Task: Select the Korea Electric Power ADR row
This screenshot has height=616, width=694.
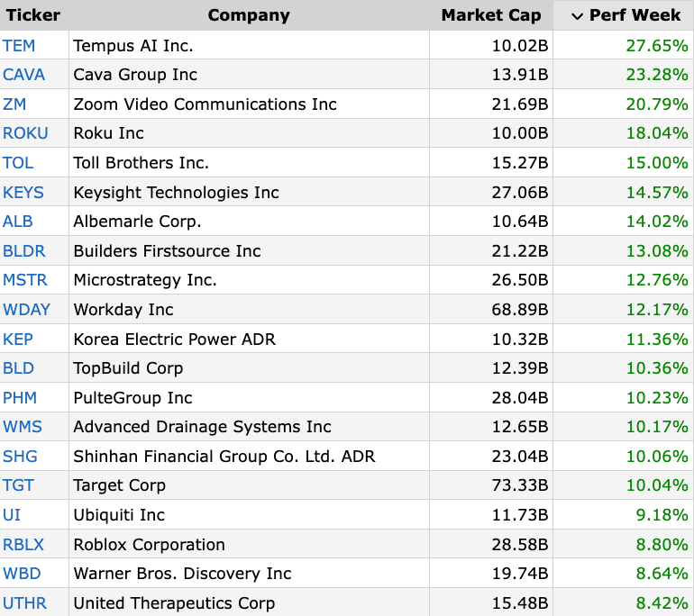Action: click(174, 340)
